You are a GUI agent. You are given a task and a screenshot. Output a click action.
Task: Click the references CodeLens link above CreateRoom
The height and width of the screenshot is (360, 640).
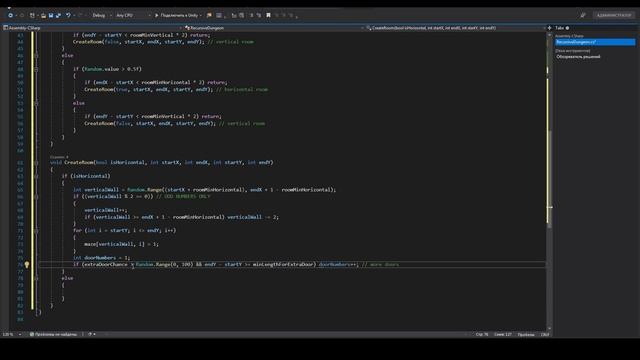(59, 157)
